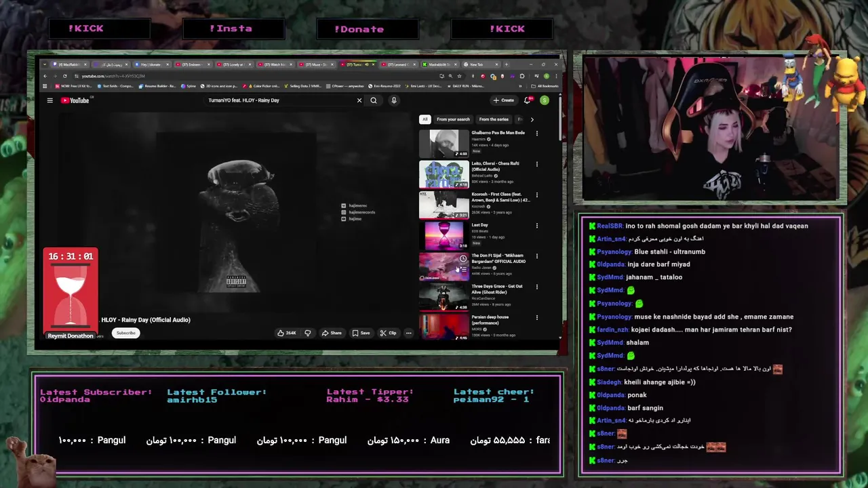Go back in the browser

(45, 76)
